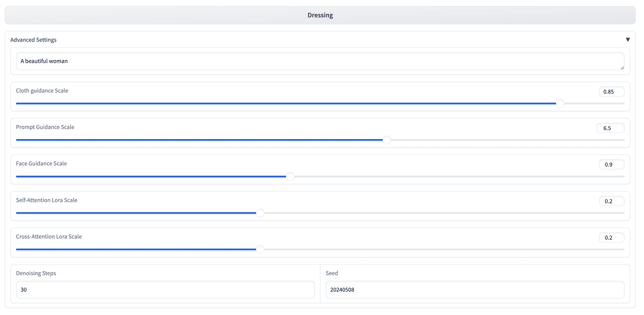Click the Self-Attention Lora Scale value box
The image size is (644, 315).
pyautogui.click(x=611, y=201)
